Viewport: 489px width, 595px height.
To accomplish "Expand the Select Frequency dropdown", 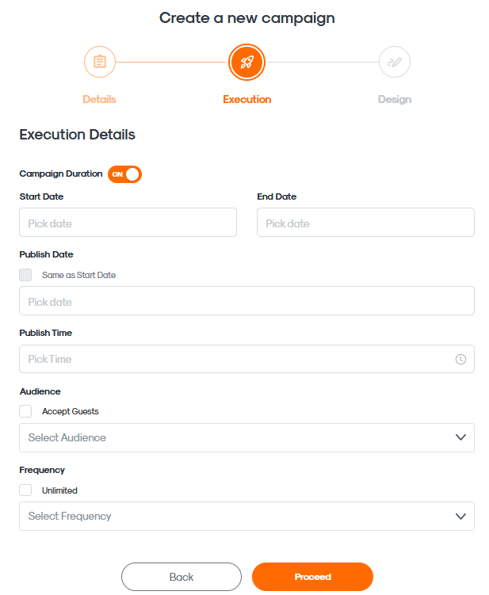I will (247, 516).
